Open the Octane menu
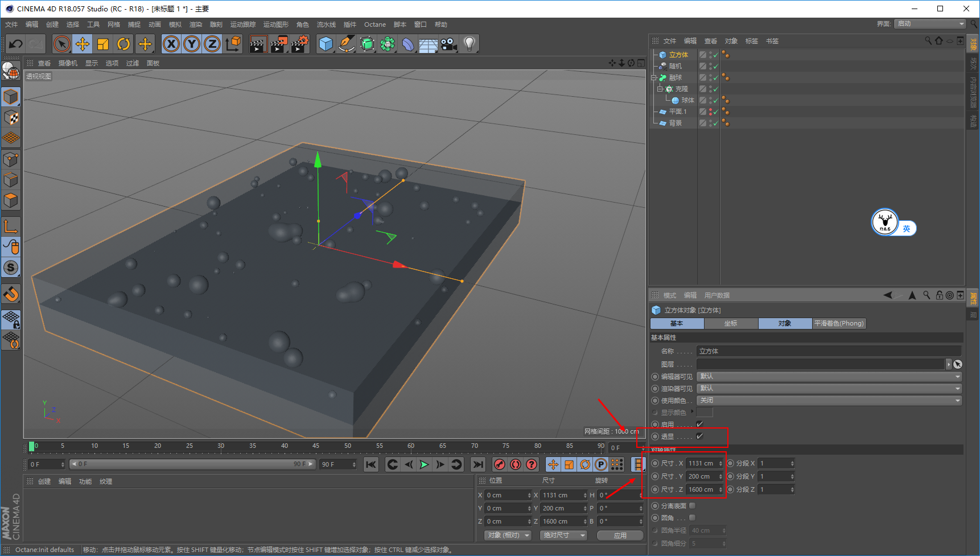 (375, 24)
